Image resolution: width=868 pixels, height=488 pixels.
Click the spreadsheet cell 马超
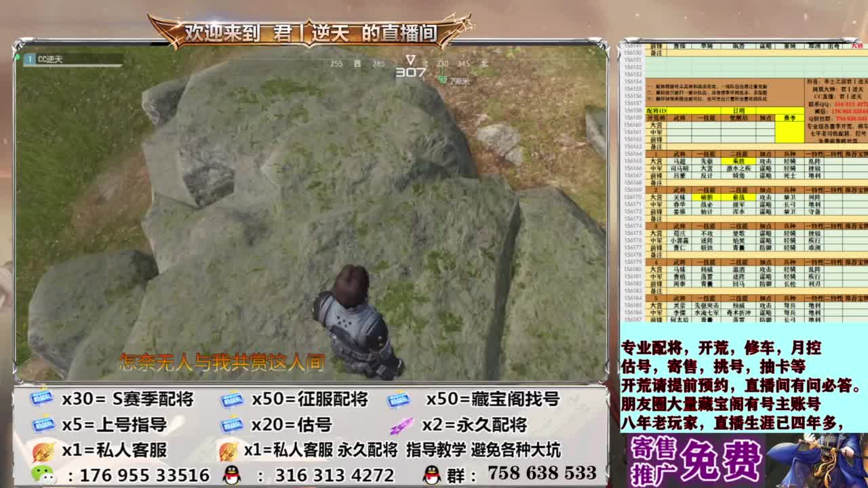679,161
